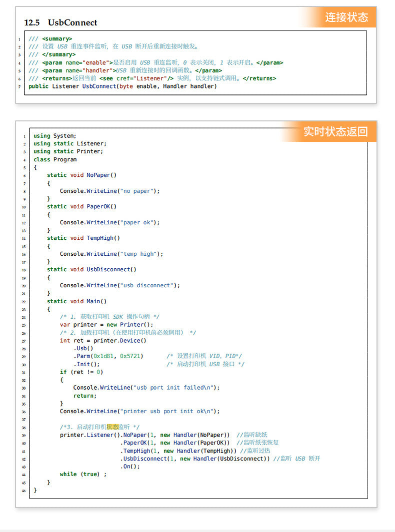Click '.UsbDisconnect(1, new Handler(UsbDisconnect))' call

(195, 459)
